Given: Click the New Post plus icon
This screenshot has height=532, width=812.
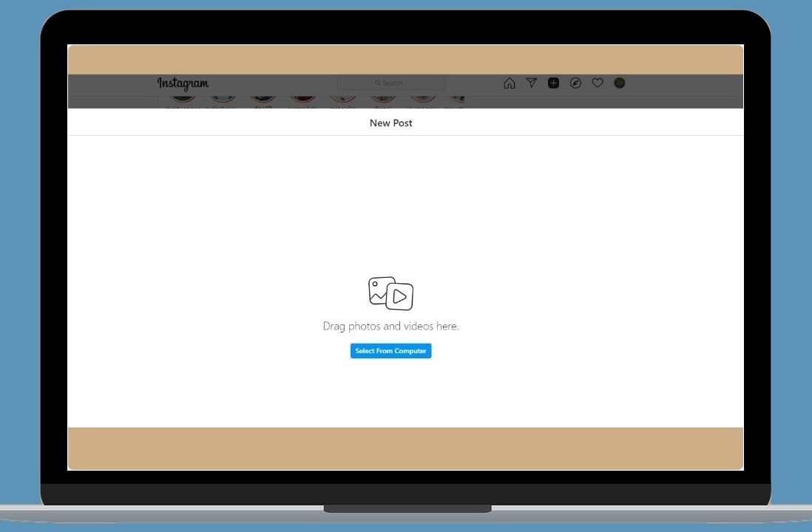Looking at the screenshot, I should pyautogui.click(x=553, y=83).
